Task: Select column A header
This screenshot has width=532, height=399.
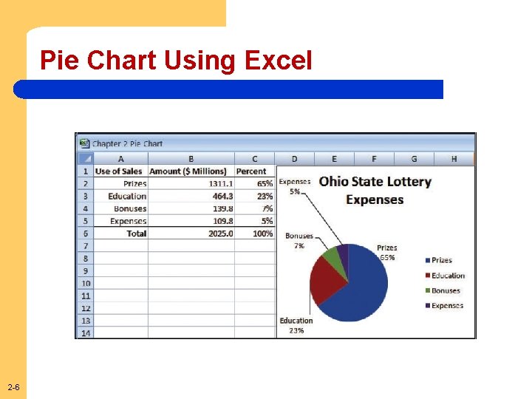Action: [120, 158]
